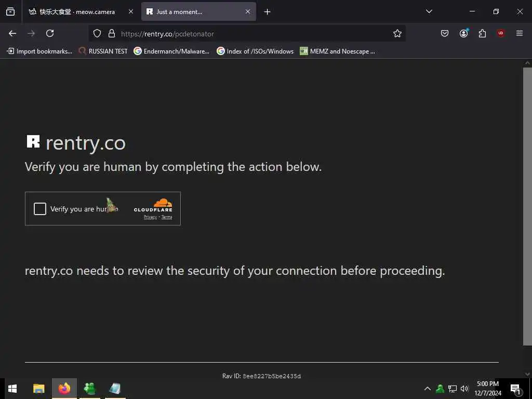Screen dimensions: 532x399
Task: Open the MEMZ and Noescape bookmark
Action: click(338, 51)
